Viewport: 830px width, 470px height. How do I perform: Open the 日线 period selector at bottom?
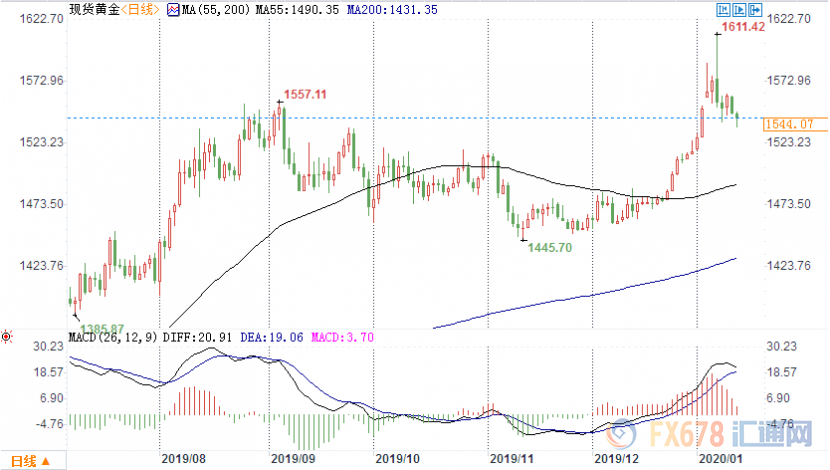[31, 461]
